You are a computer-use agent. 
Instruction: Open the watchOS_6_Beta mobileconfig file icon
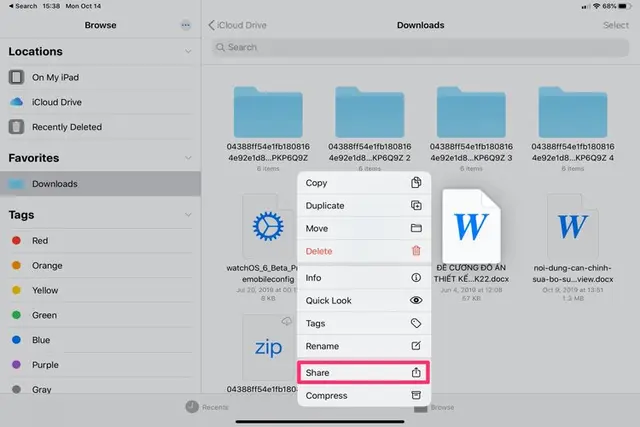click(268, 226)
